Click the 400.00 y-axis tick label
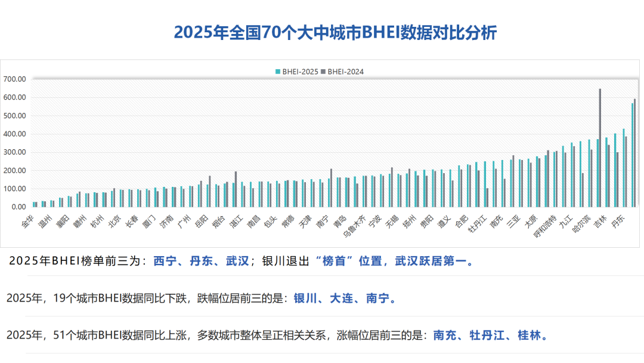The width and height of the screenshot is (644, 363). pyautogui.click(x=14, y=134)
